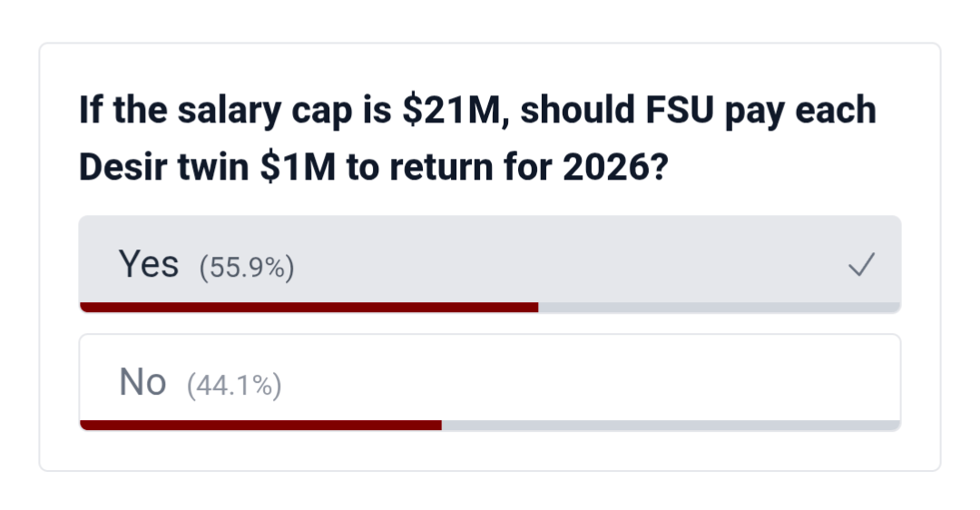Click the "Yes" answer label text
Screen dimensions: 980x510
[x=149, y=265]
